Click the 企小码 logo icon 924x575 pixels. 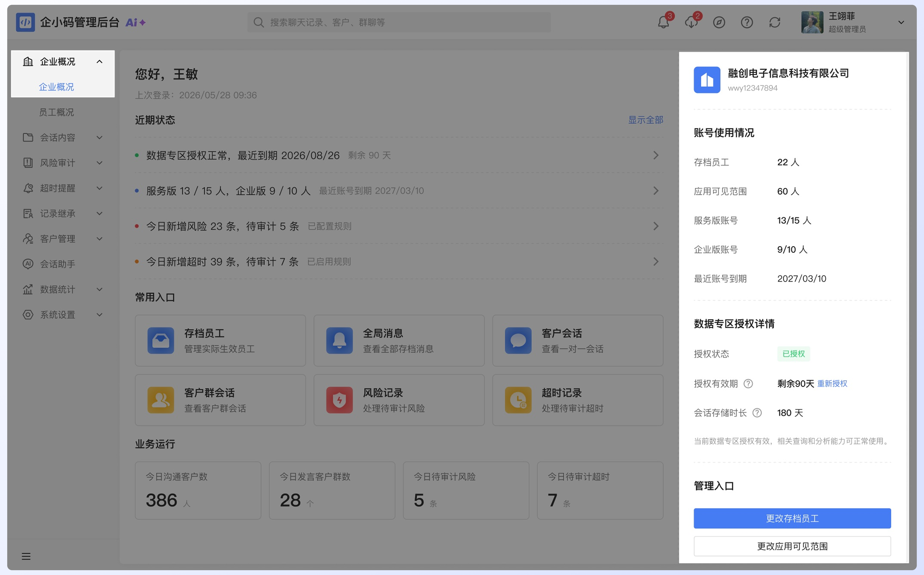[x=25, y=22]
